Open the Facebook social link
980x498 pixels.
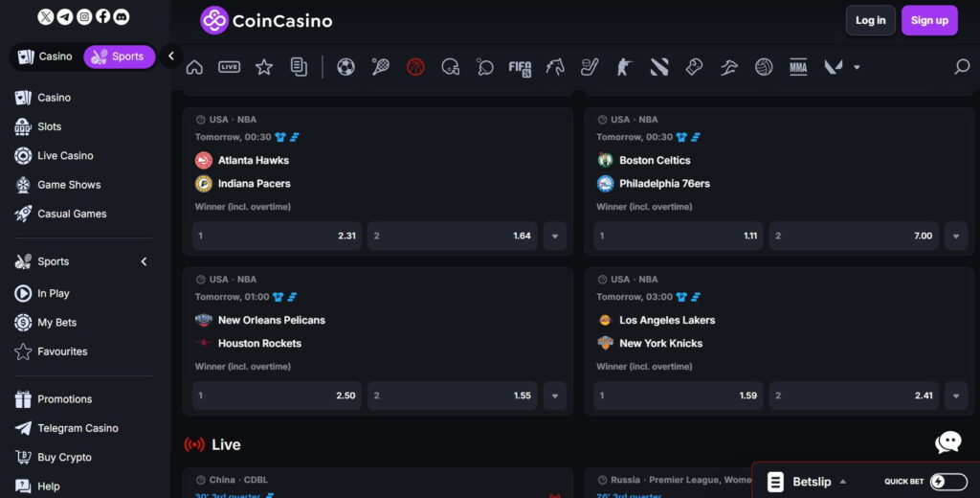point(103,17)
